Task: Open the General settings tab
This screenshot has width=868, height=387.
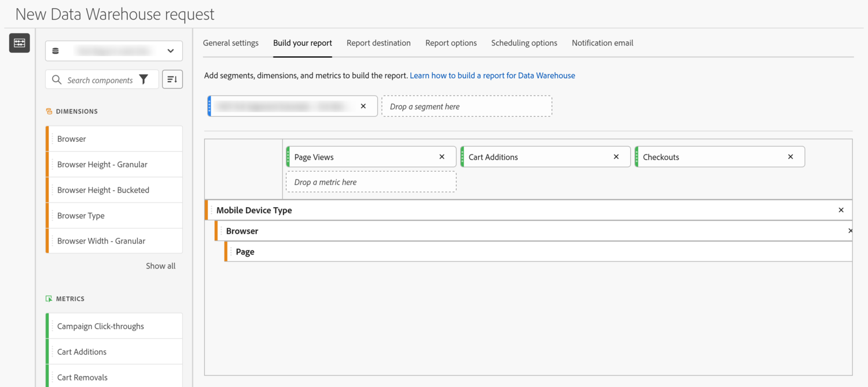Action: [231, 43]
